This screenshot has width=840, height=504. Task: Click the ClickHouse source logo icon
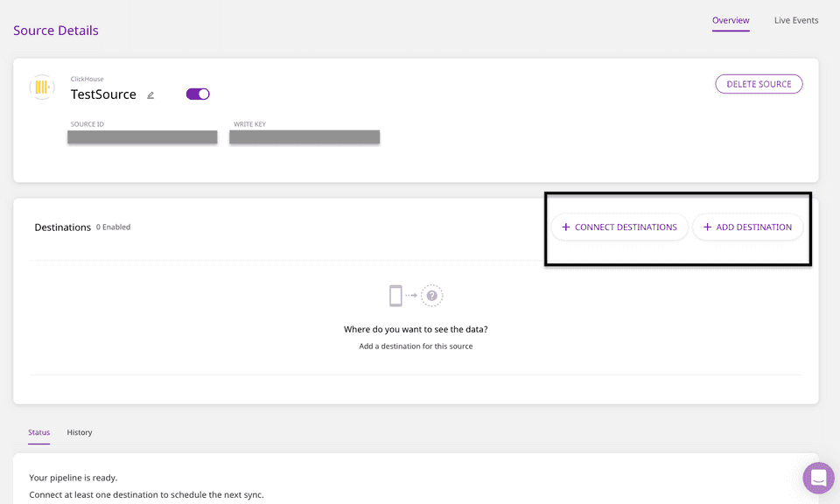point(42,87)
